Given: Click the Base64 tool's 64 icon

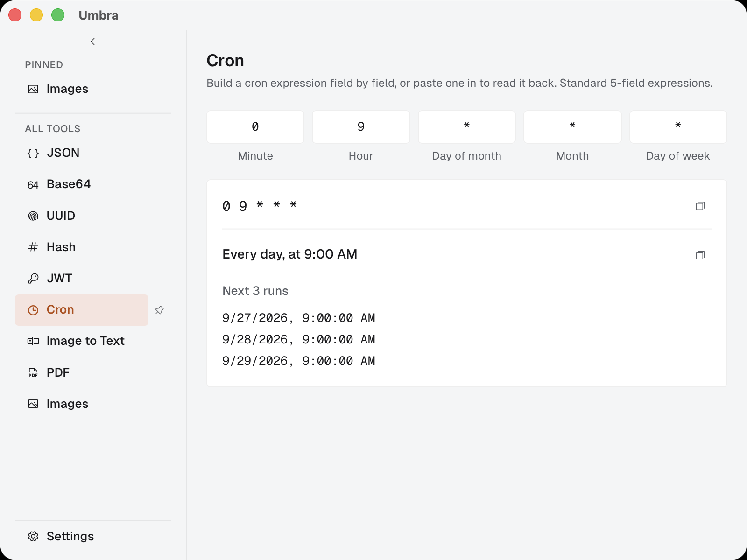Looking at the screenshot, I should [x=33, y=185].
